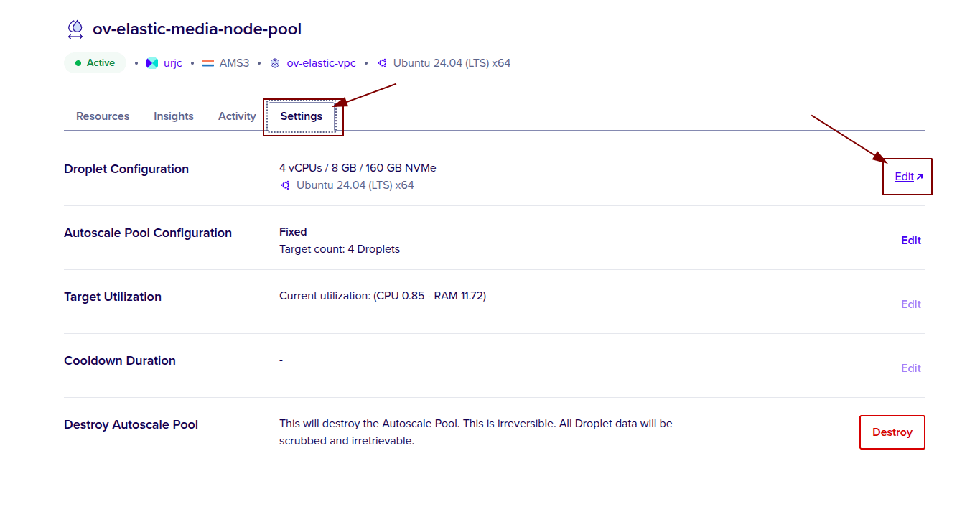Open the urjc project link
The height and width of the screenshot is (517, 980).
[x=172, y=63]
